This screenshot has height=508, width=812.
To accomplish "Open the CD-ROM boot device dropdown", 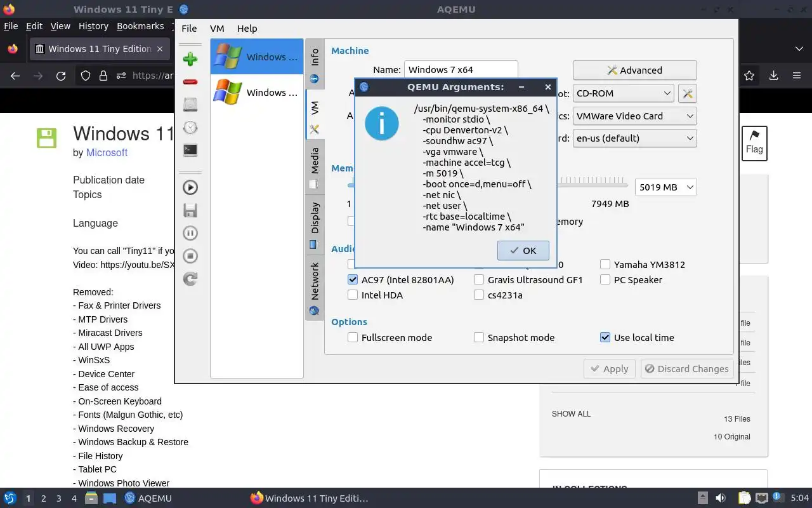I will (623, 93).
